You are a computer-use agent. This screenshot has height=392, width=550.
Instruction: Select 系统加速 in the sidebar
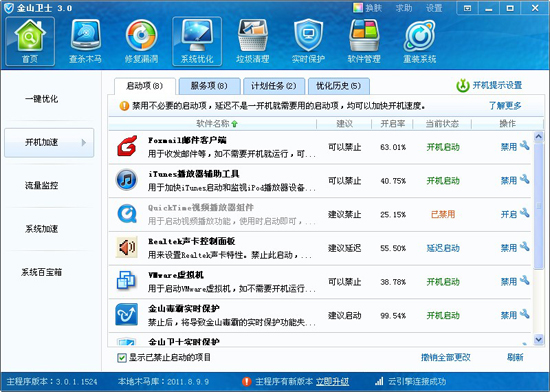click(x=42, y=229)
